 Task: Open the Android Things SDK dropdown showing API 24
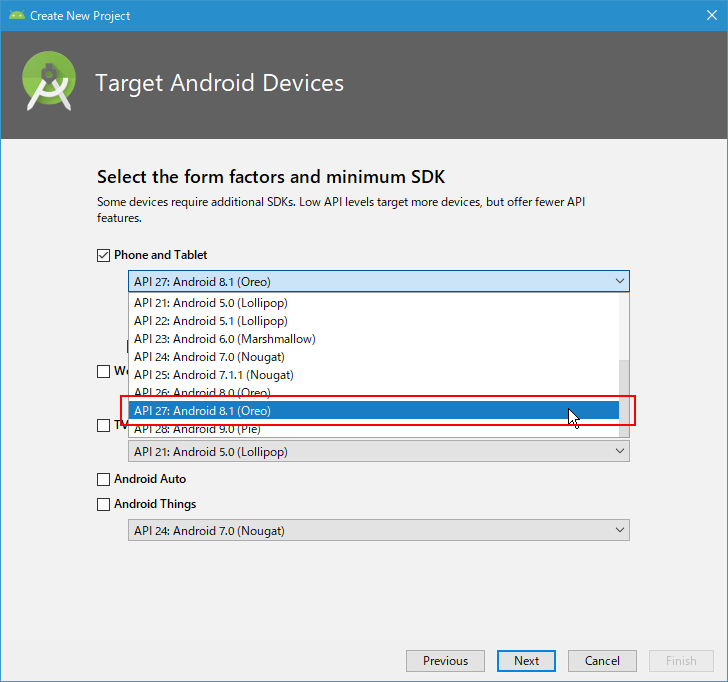(379, 530)
